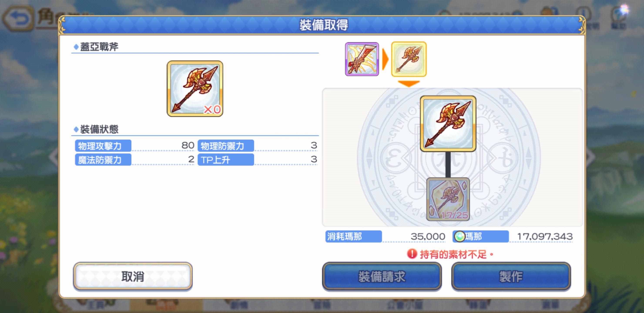Image resolution: width=644 pixels, height=313 pixels.
Task: Select the TP上升 stat label
Action: pyautogui.click(x=226, y=160)
